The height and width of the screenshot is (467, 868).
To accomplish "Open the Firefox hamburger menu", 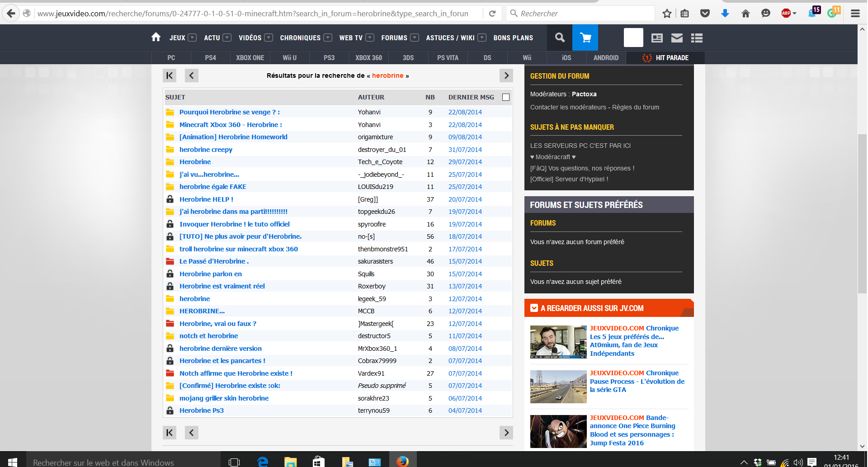I will [855, 14].
